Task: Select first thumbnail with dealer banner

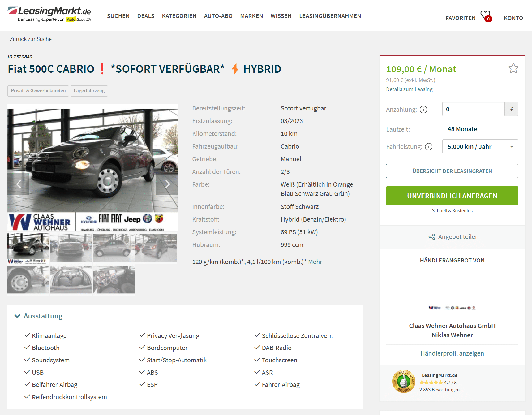Action: coord(28,249)
